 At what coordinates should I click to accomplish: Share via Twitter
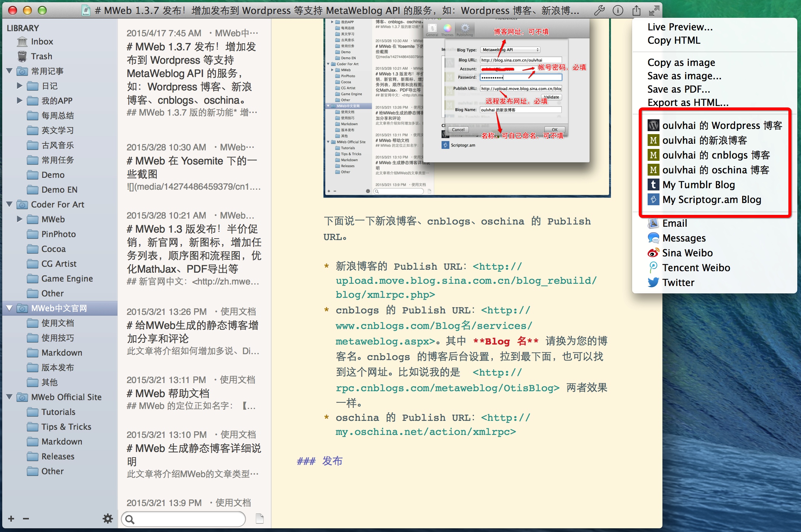[x=678, y=282]
